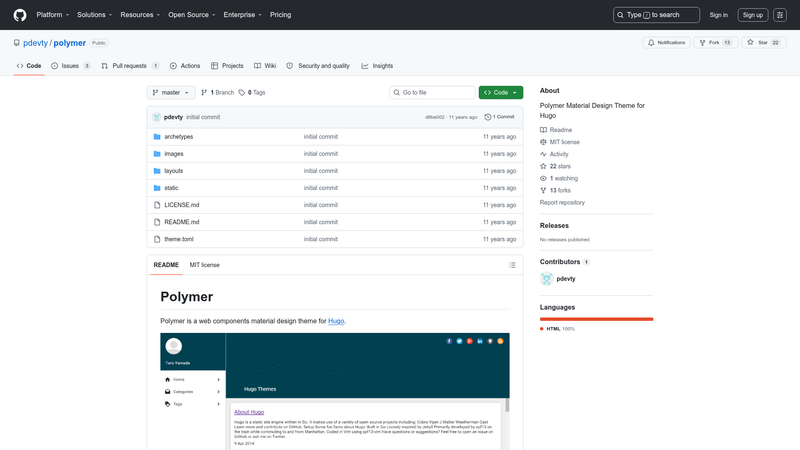800x450 pixels.
Task: Click the About Hugo link in preview
Action: coord(249,412)
